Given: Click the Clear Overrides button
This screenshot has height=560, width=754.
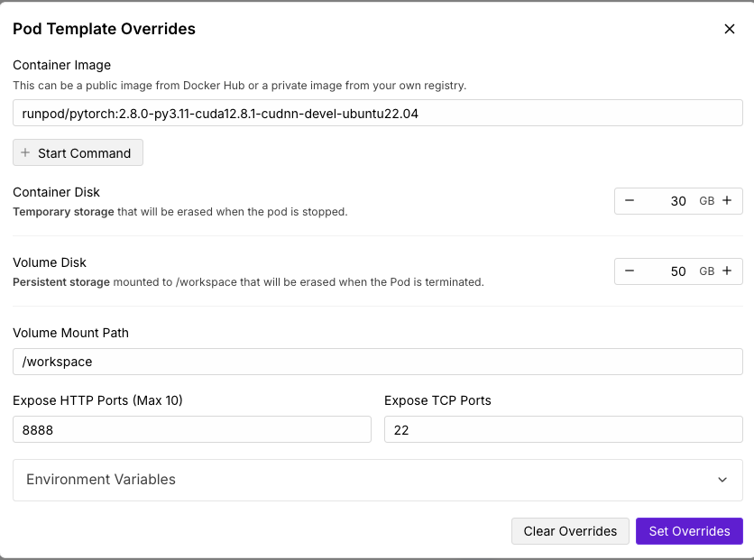Looking at the screenshot, I should point(570,531).
